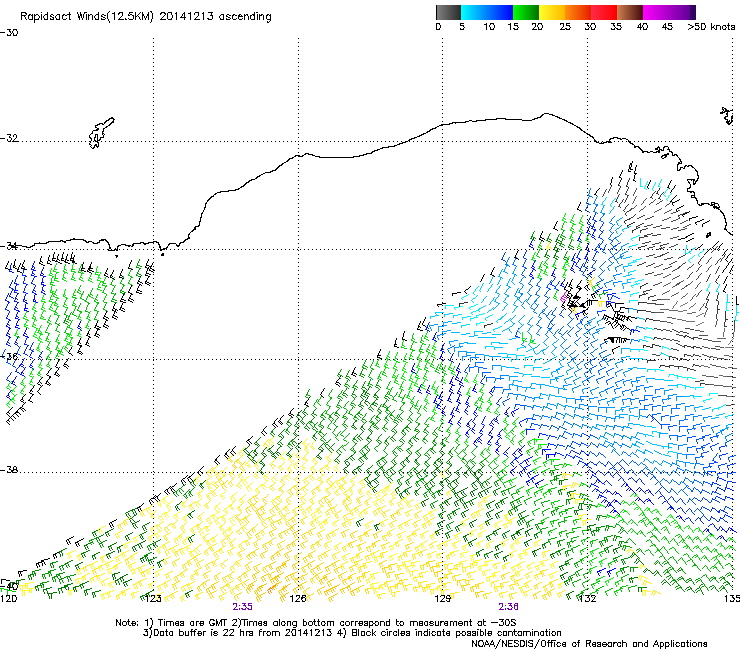Click the longitude label '132'
The image size is (740, 650).
click(x=587, y=599)
